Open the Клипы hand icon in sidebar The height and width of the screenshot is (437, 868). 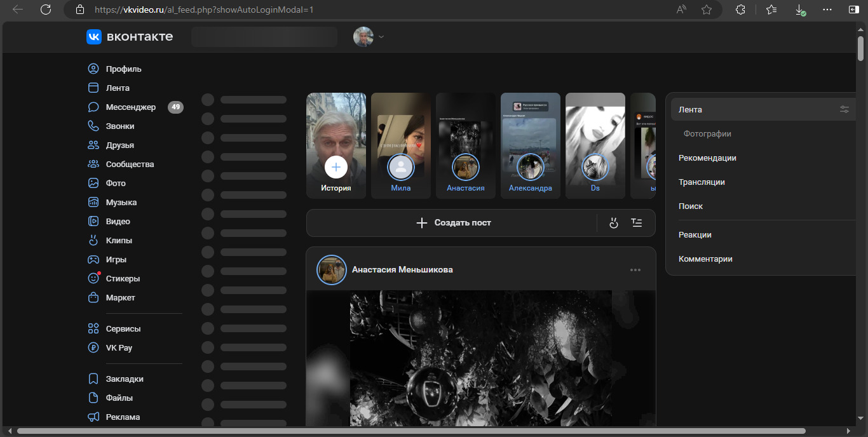tap(93, 240)
